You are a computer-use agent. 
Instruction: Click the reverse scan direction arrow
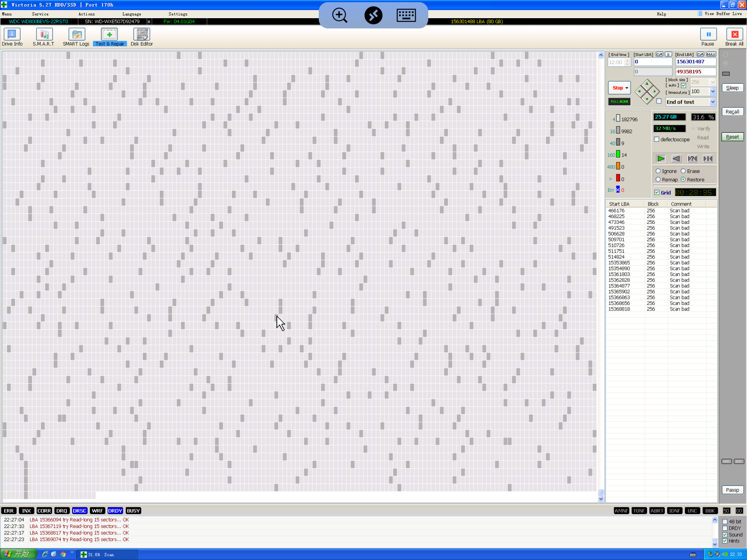click(x=676, y=159)
